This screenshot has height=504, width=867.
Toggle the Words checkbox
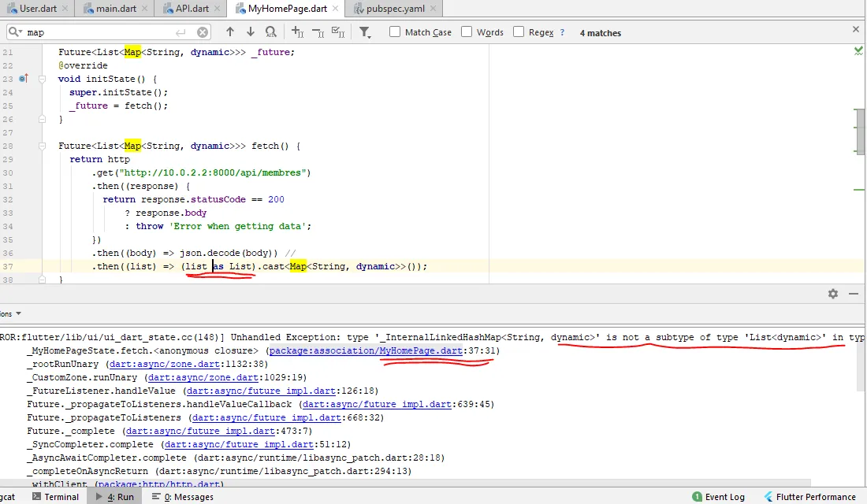coord(467,32)
